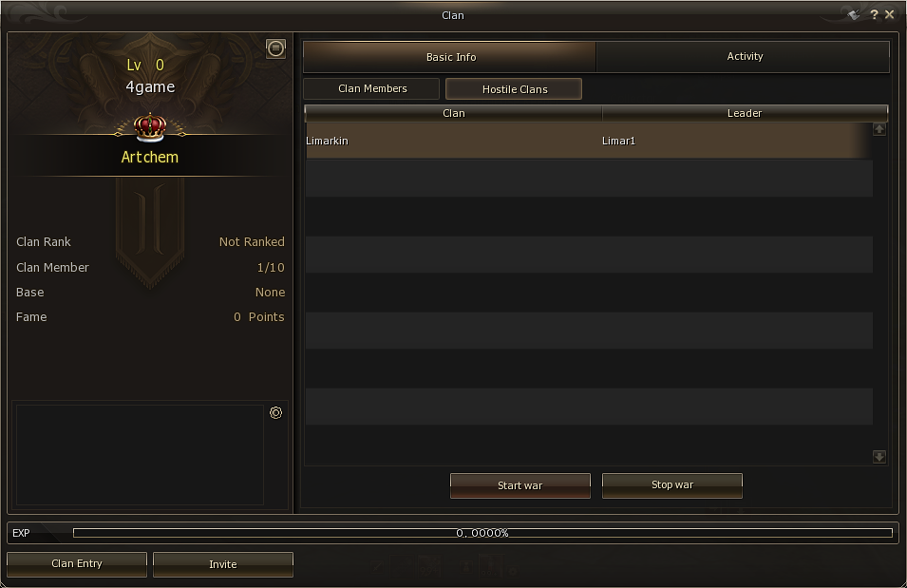Show the Clan Members list
907x588 pixels.
371,88
